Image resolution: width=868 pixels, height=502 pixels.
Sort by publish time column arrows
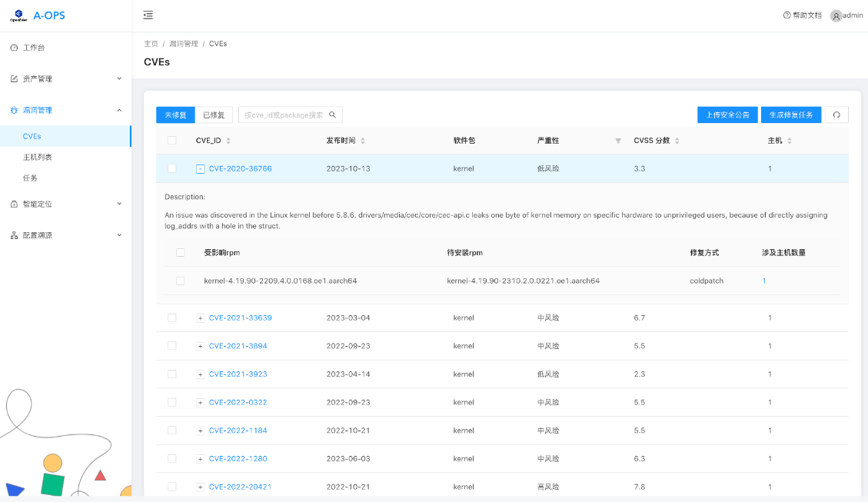(x=363, y=141)
